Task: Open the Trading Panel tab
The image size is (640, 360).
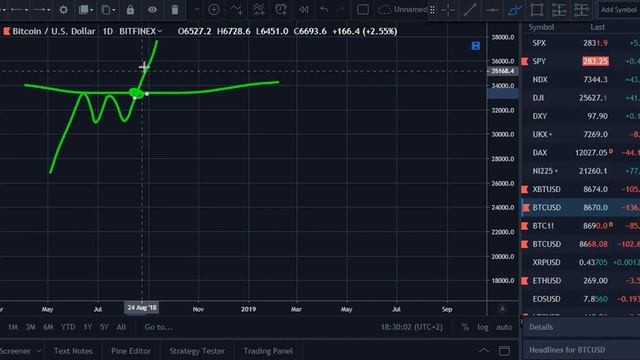Action: pos(268,351)
